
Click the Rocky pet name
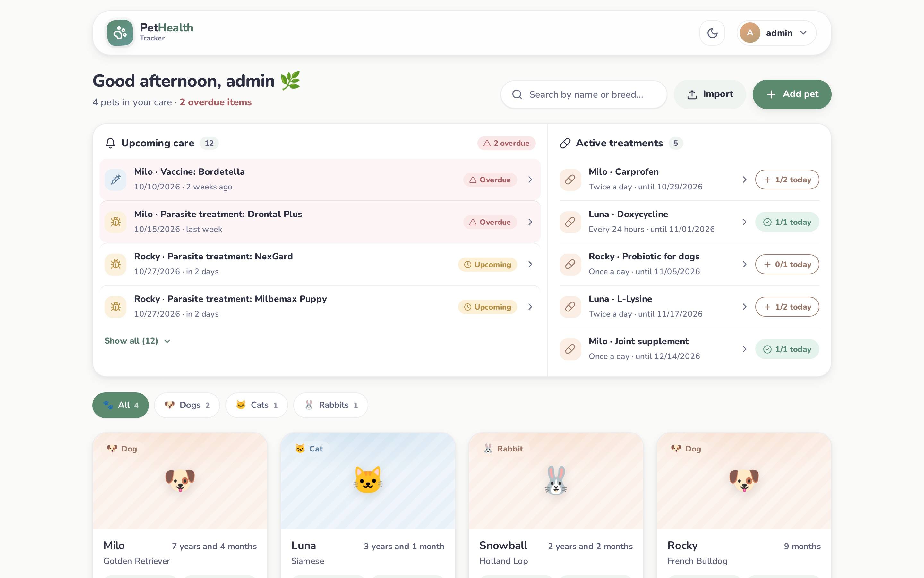click(682, 546)
